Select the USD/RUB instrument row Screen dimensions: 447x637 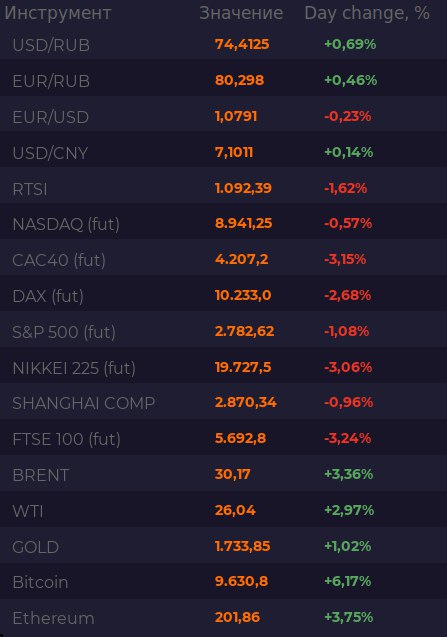tap(224, 44)
